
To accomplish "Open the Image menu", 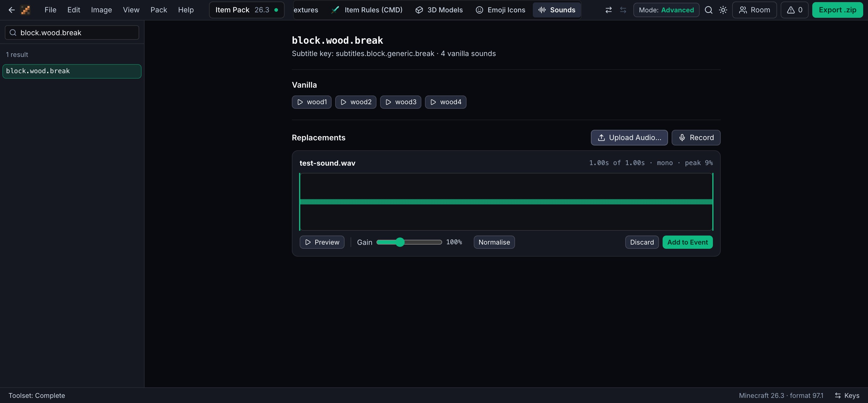I will point(101,10).
